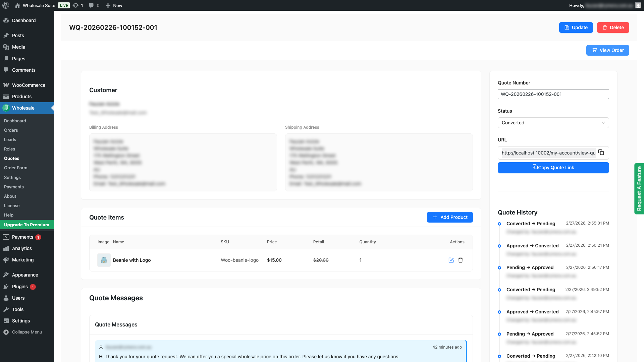Open the Request A Feature side tab
The width and height of the screenshot is (644, 362).
(x=639, y=188)
